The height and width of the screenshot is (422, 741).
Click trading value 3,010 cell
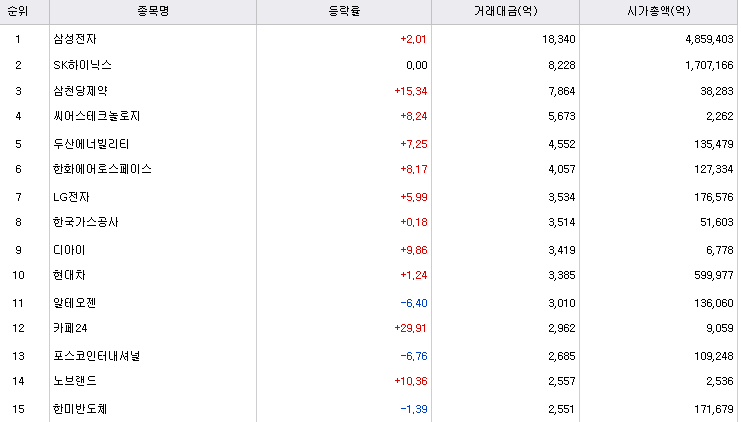pyautogui.click(x=561, y=302)
